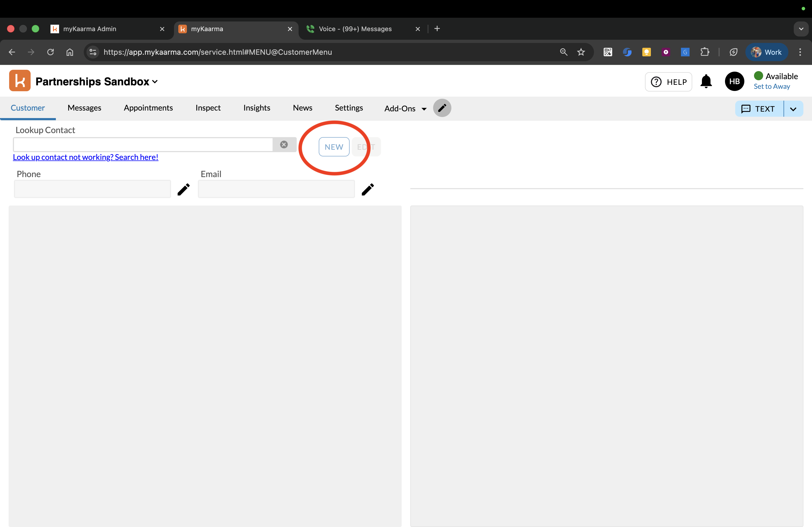Bookmark page with star icon
This screenshot has height=527, width=812.
click(581, 52)
